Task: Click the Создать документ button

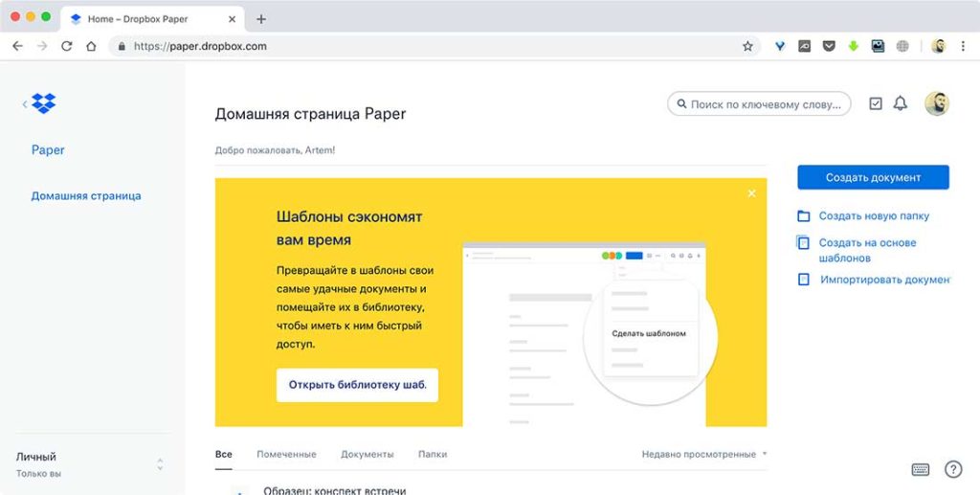Action: click(873, 177)
